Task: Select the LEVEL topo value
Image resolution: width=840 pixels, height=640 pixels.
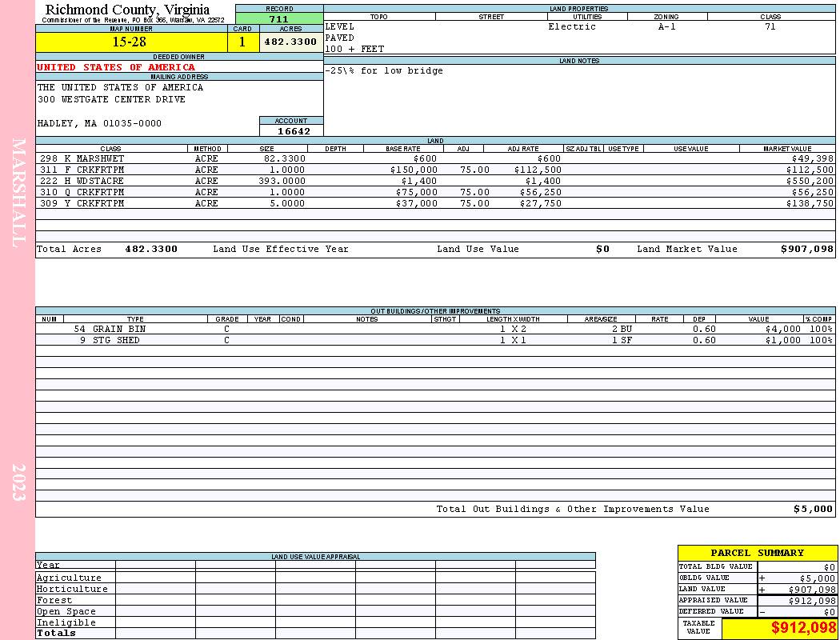Action: (x=340, y=26)
